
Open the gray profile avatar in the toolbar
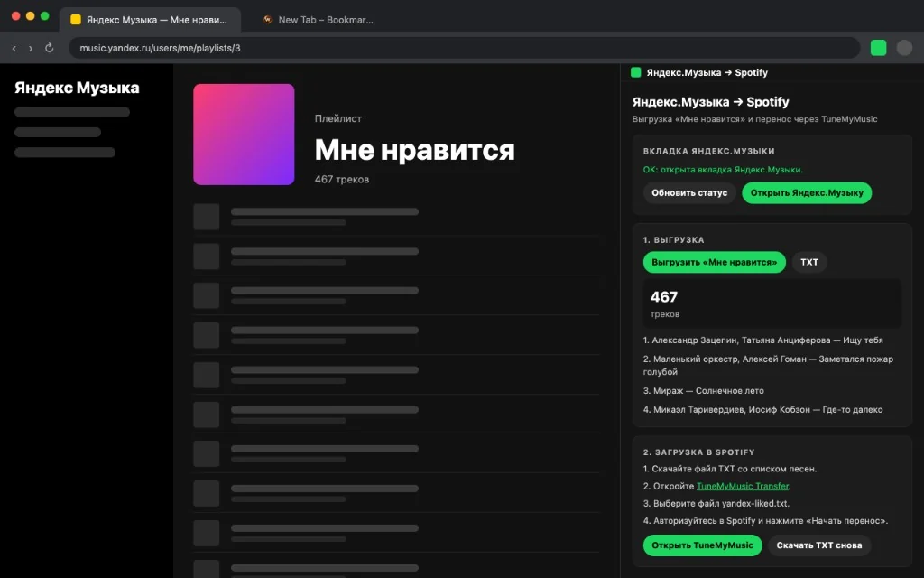tap(904, 48)
